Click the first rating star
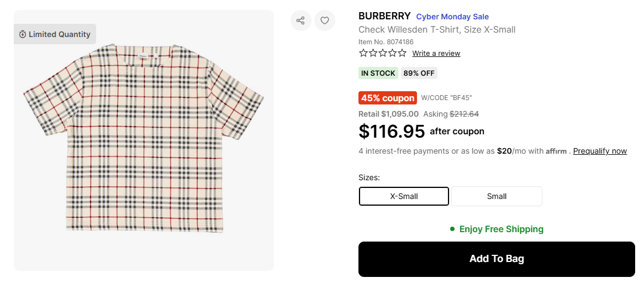The width and height of the screenshot is (644, 288). [363, 53]
